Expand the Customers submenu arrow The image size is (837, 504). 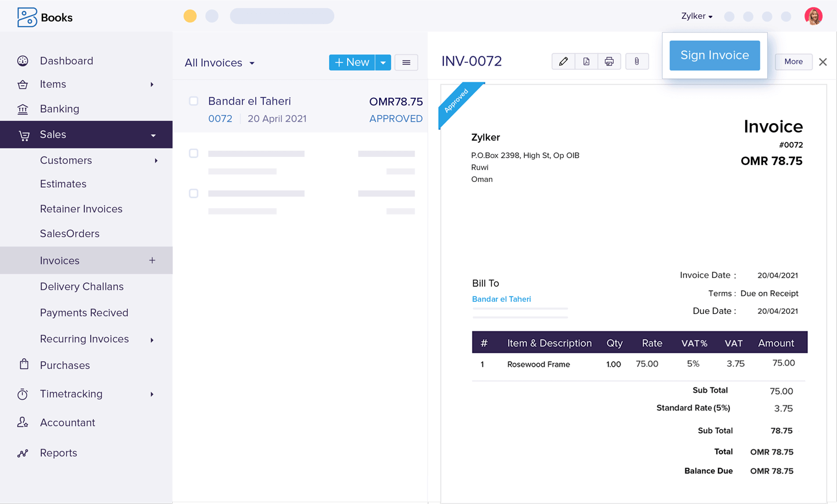tap(156, 161)
